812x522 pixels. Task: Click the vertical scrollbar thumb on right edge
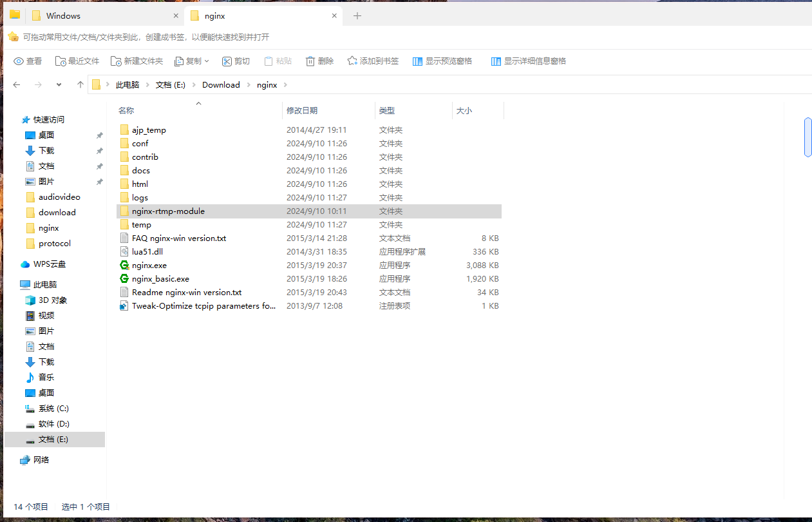point(808,137)
